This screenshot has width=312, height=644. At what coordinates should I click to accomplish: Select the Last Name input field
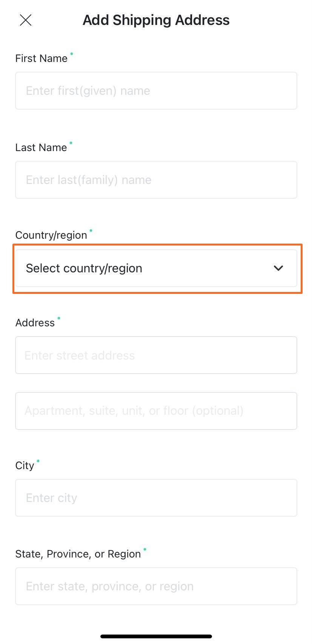coord(156,180)
